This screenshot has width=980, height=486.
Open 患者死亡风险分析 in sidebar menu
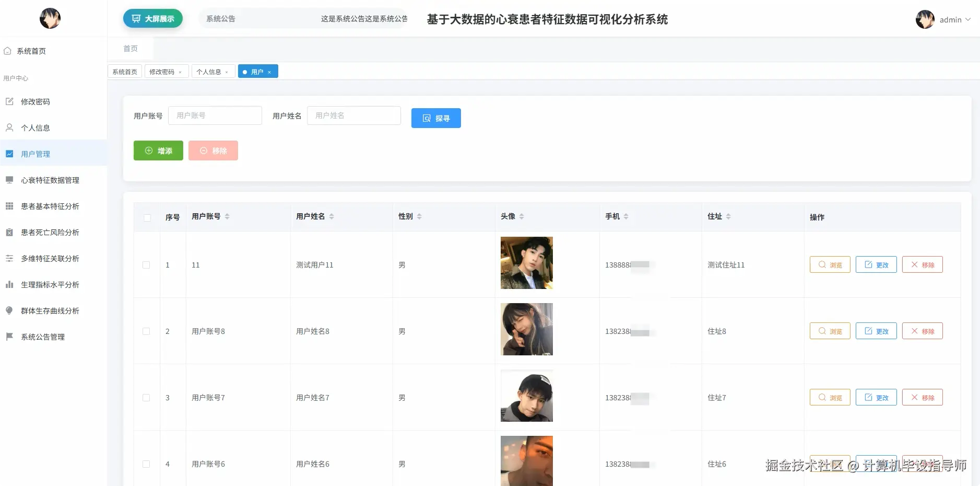(x=54, y=232)
